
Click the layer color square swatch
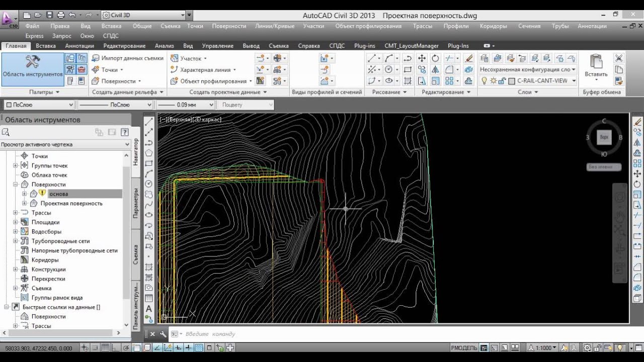coord(512,80)
